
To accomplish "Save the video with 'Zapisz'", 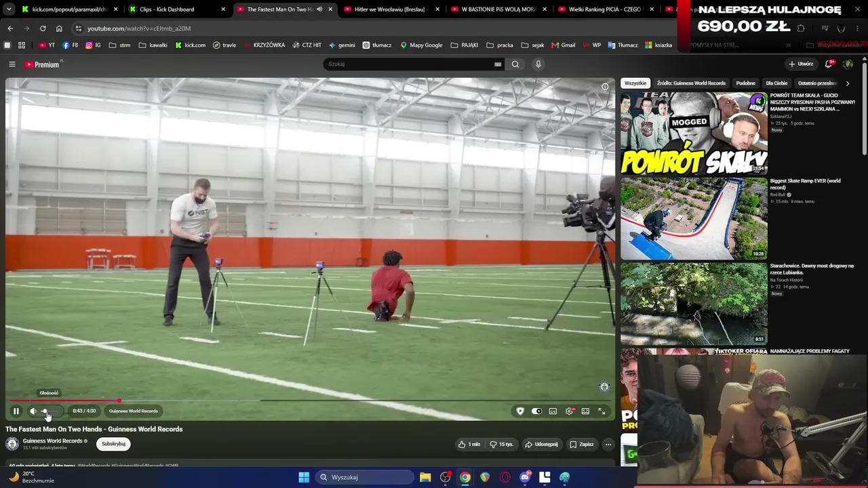I will 582,445.
